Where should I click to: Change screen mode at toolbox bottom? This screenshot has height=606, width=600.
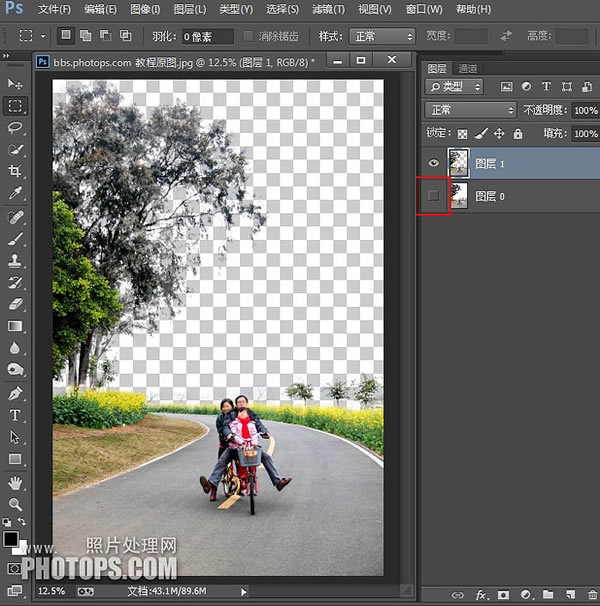15,590
